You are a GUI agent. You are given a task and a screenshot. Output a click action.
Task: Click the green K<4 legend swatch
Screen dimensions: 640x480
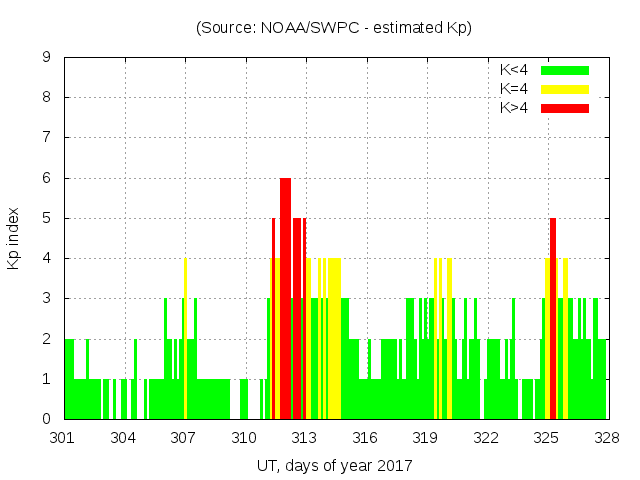(x=565, y=70)
